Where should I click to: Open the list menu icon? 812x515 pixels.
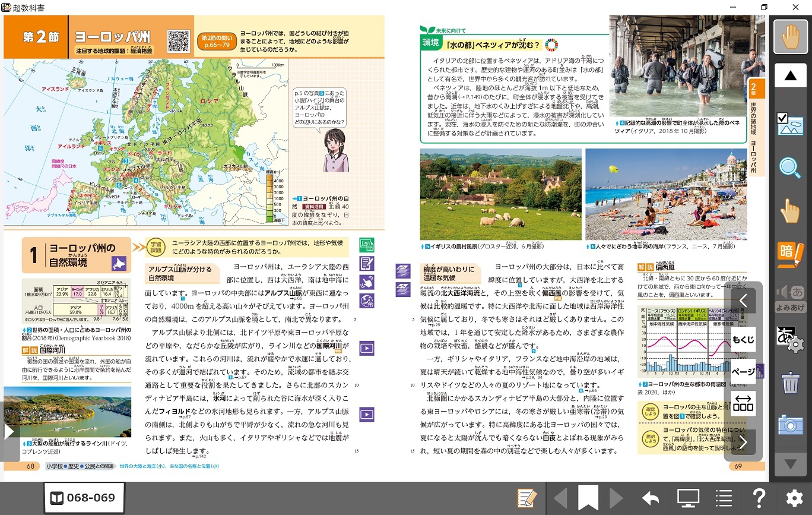723,498
